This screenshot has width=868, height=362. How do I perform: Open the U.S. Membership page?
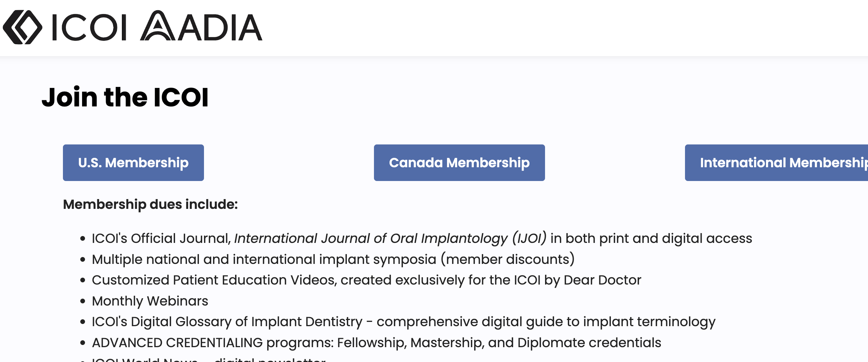(x=133, y=163)
